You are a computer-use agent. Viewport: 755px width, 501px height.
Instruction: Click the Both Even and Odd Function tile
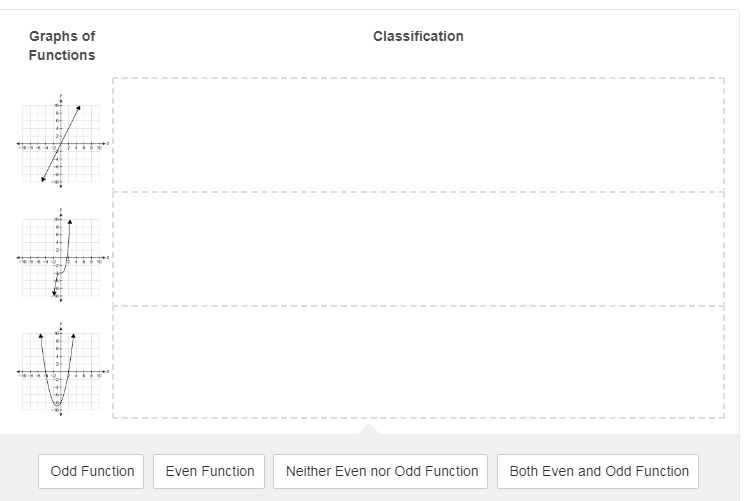(598, 471)
